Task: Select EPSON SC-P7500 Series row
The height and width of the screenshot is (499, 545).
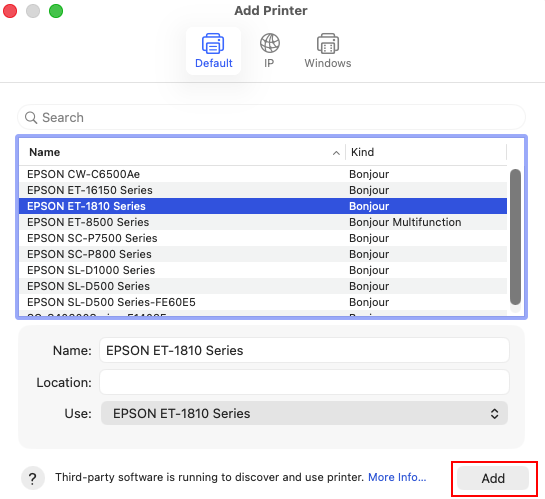Action: (263, 238)
